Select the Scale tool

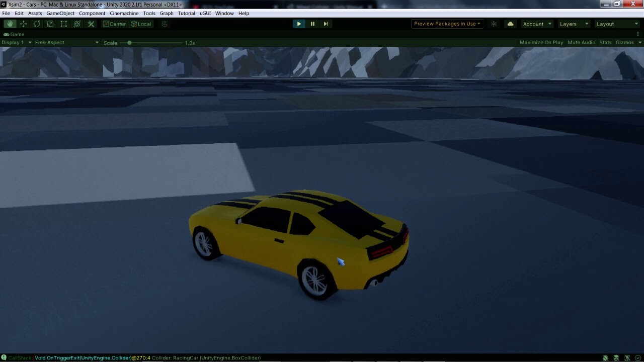coord(50,24)
